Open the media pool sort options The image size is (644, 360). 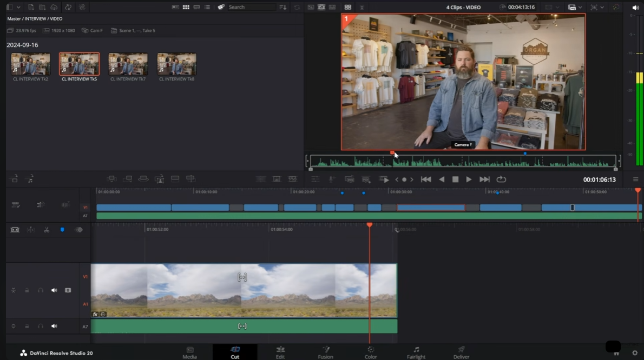pos(282,7)
